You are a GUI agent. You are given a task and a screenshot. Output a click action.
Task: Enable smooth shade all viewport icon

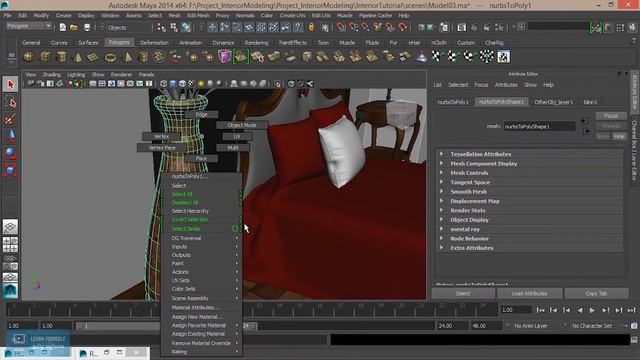coord(173,84)
